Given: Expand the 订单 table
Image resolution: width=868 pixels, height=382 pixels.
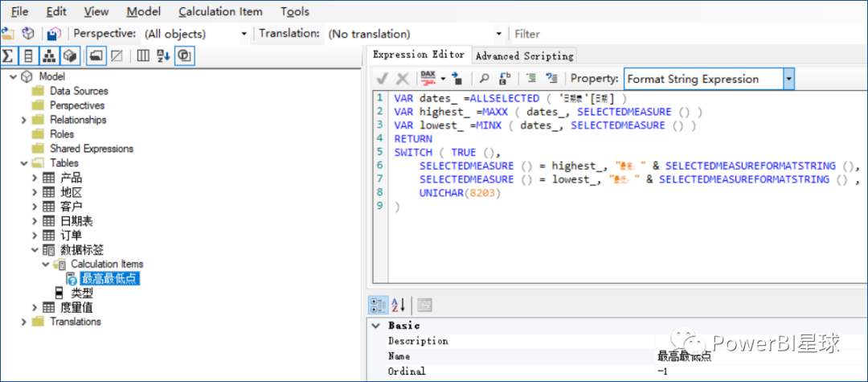Looking at the screenshot, I should tap(35, 236).
